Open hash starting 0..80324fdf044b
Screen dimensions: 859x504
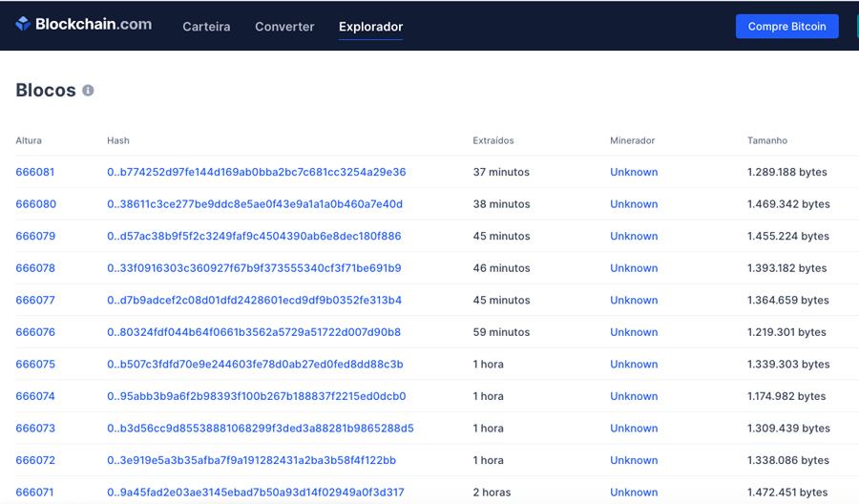point(254,332)
